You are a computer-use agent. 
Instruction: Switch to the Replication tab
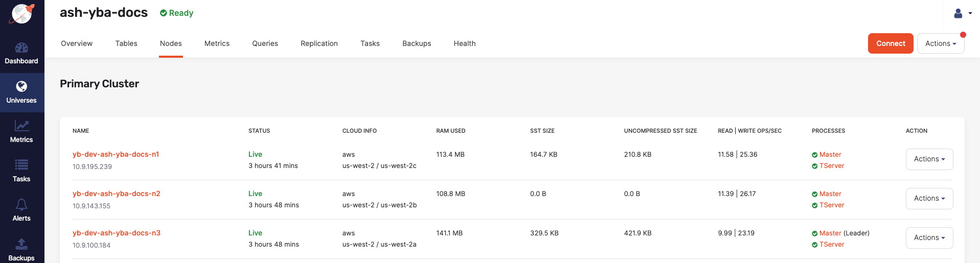[x=319, y=43]
